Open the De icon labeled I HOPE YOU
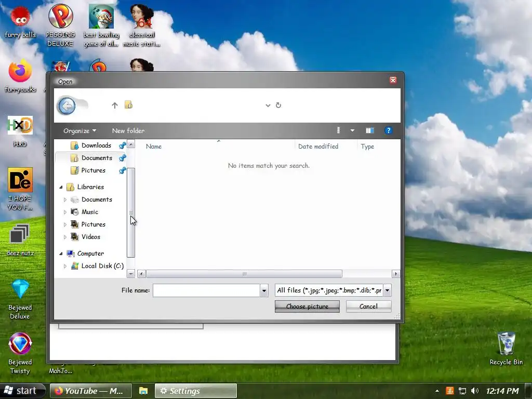 [x=20, y=189]
